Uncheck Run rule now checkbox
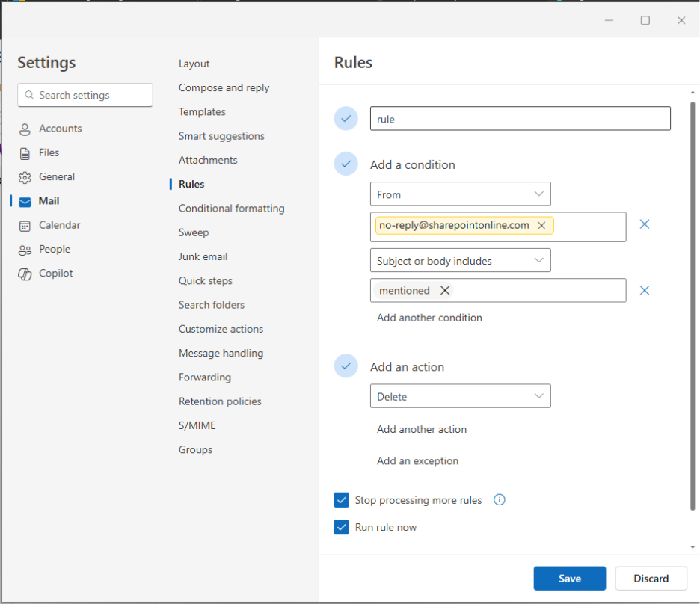Viewport: 700px width, 604px height. 342,527
